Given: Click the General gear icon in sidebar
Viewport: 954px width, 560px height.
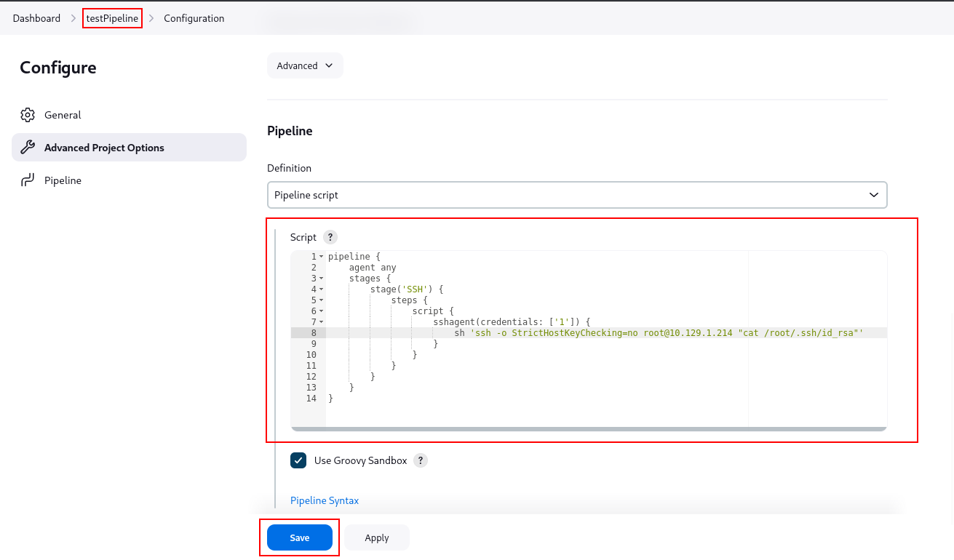Looking at the screenshot, I should (28, 115).
